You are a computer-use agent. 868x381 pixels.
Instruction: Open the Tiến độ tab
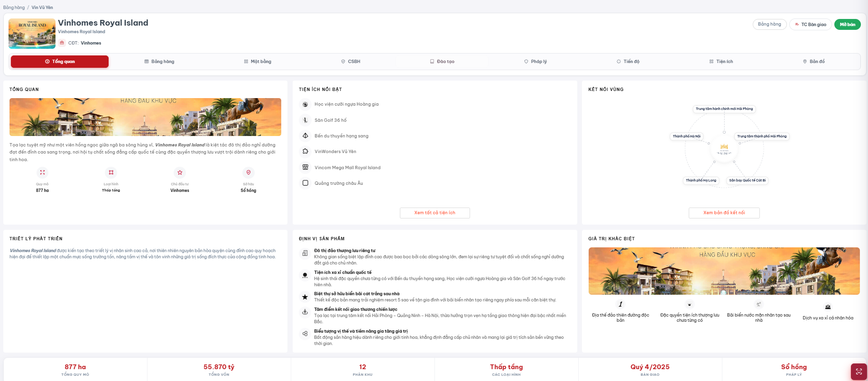coord(628,62)
